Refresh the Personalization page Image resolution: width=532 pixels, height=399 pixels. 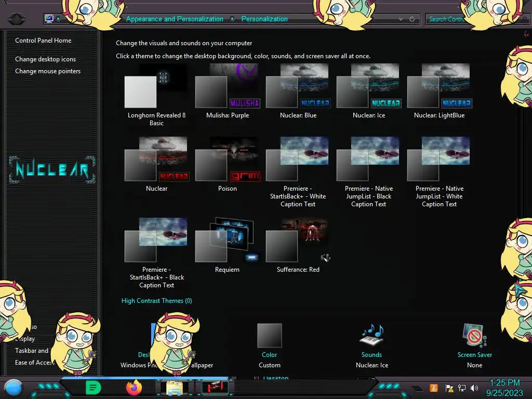click(412, 19)
